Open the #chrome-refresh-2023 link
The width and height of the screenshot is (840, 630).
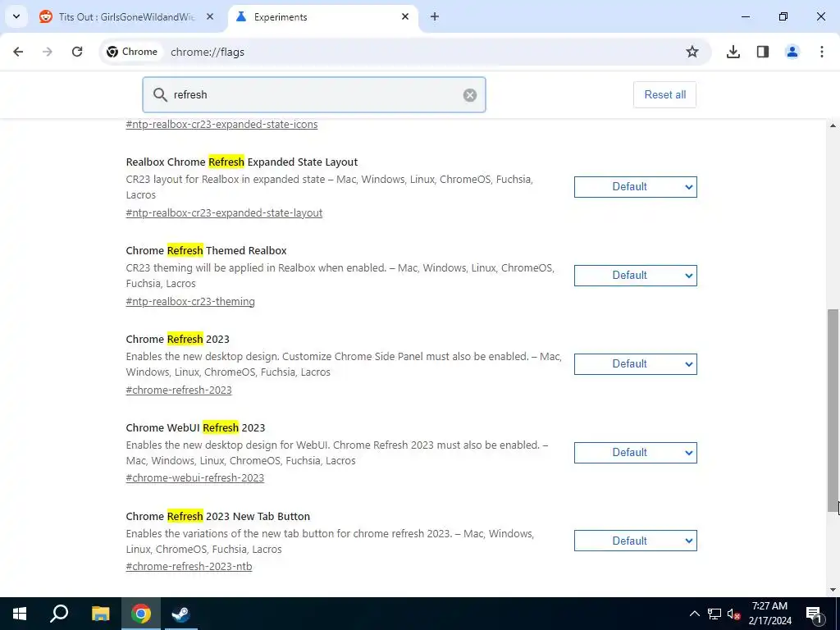tap(179, 390)
